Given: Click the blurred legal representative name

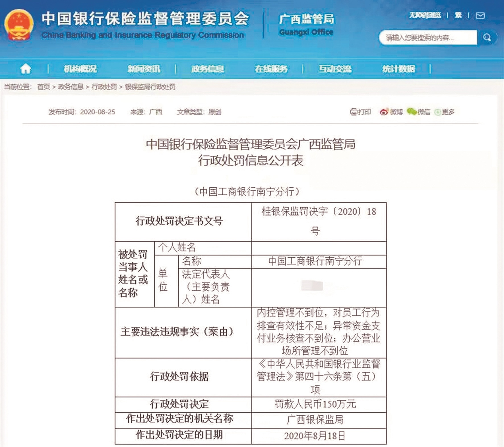Looking at the screenshot, I should coord(312,285).
